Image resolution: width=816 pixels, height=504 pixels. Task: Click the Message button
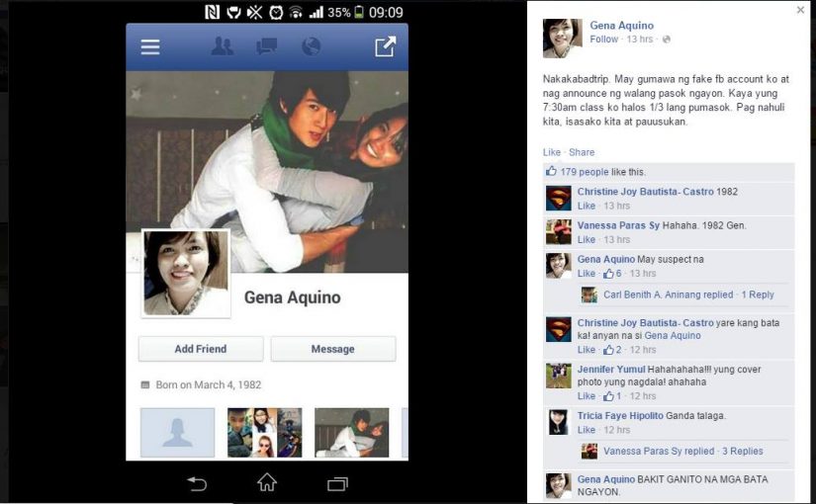[333, 349]
